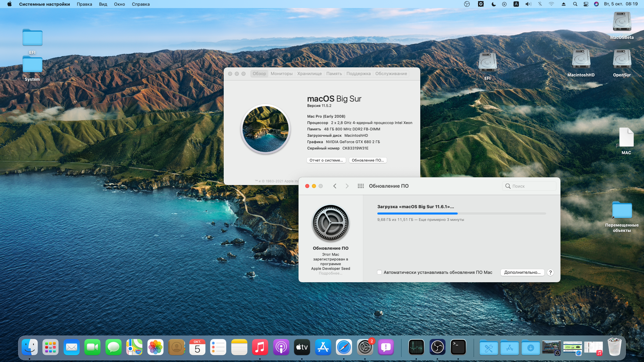Click the help question mark button
644x362 pixels.
pyautogui.click(x=550, y=272)
